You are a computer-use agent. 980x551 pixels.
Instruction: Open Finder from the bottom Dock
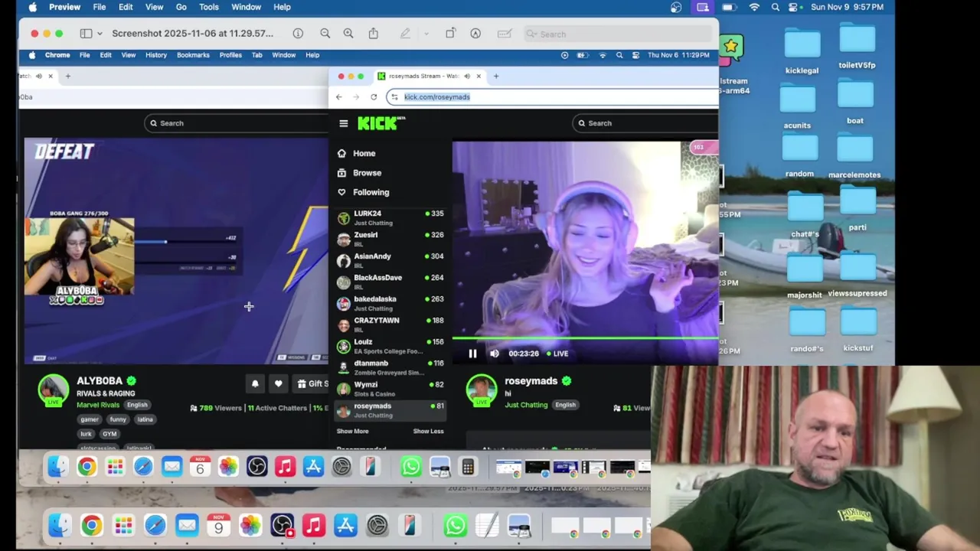click(x=60, y=525)
